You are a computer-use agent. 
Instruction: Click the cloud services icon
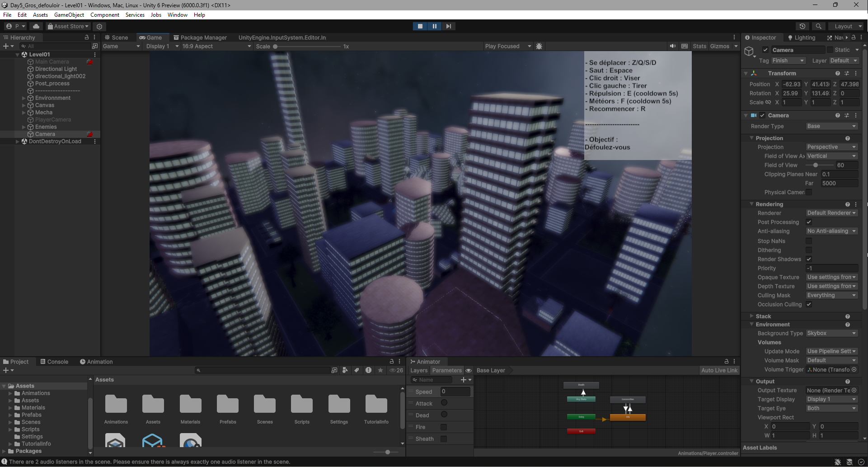pyautogui.click(x=36, y=26)
